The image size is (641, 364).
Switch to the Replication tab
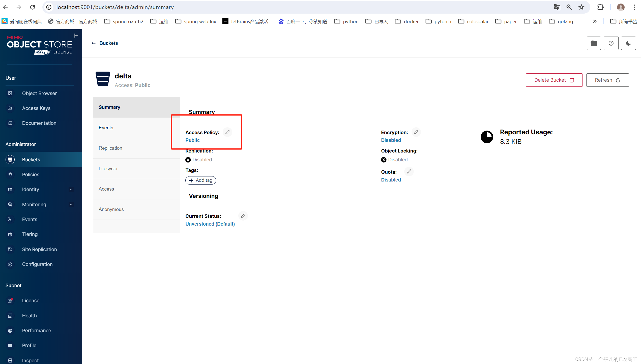tap(110, 148)
